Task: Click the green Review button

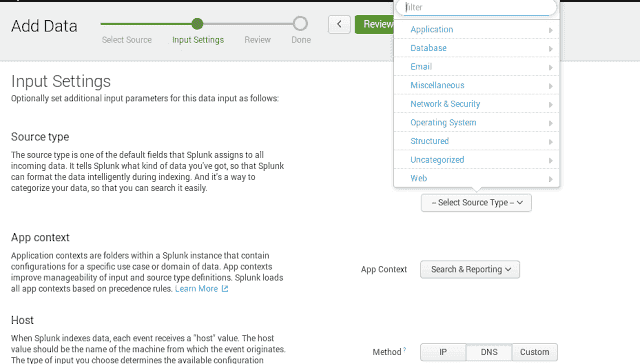Action: click(374, 24)
